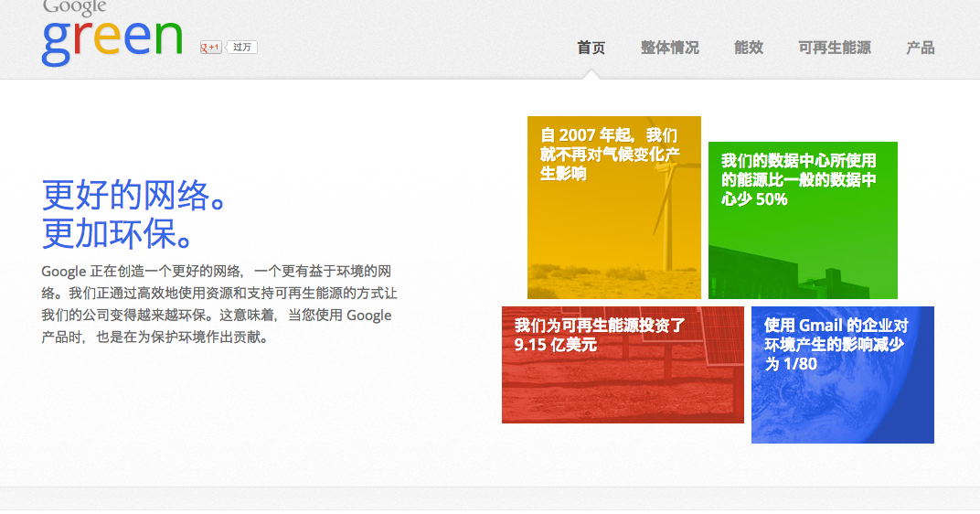Open the 可再生能源 navigation tab
The image size is (980, 514).
pos(835,48)
